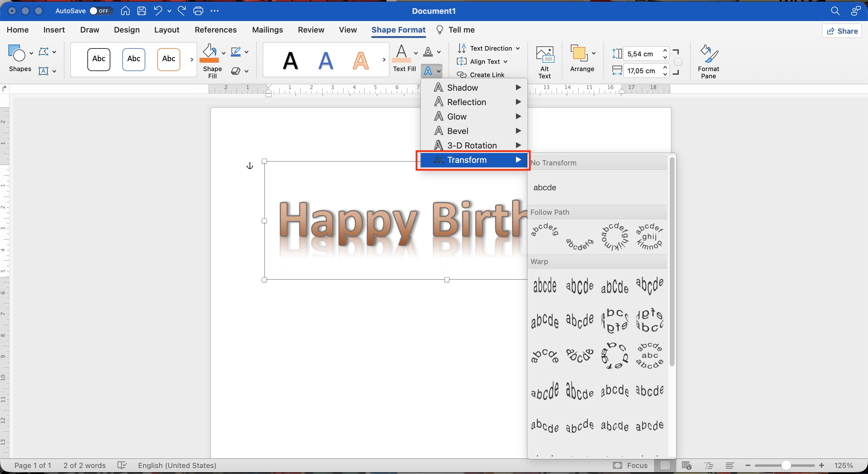Toggle the AutoSave switch
The width and height of the screenshot is (868, 474).
point(101,11)
